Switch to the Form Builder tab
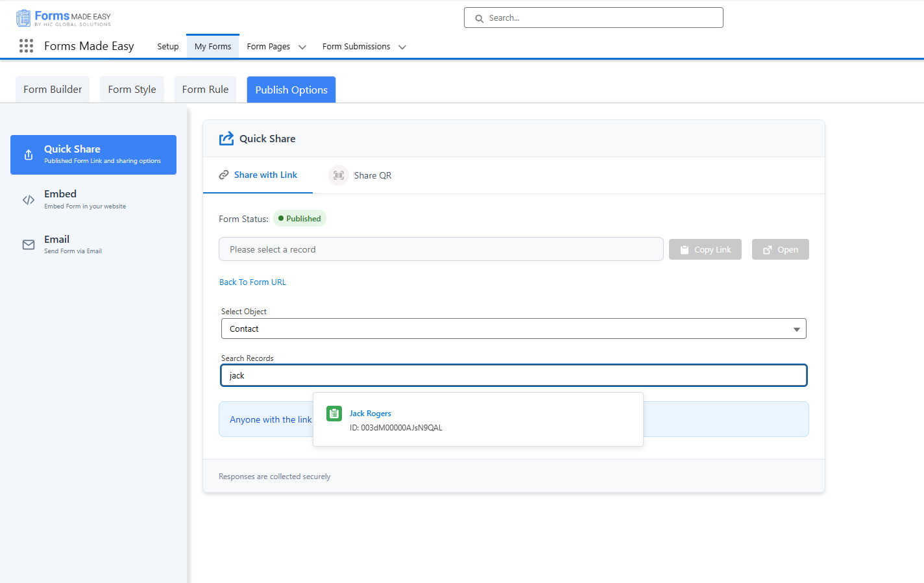The height and width of the screenshot is (583, 924). pos(53,90)
